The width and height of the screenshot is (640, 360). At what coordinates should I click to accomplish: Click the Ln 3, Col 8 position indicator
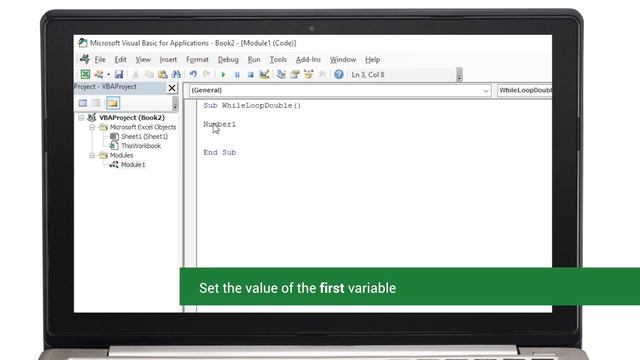point(368,75)
